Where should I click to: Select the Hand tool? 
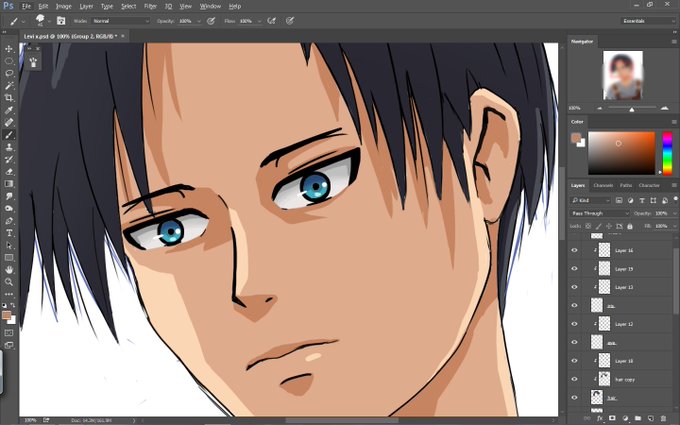click(x=9, y=270)
